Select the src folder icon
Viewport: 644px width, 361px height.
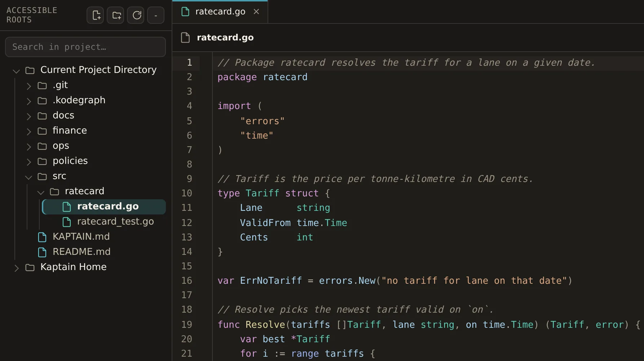[42, 177]
